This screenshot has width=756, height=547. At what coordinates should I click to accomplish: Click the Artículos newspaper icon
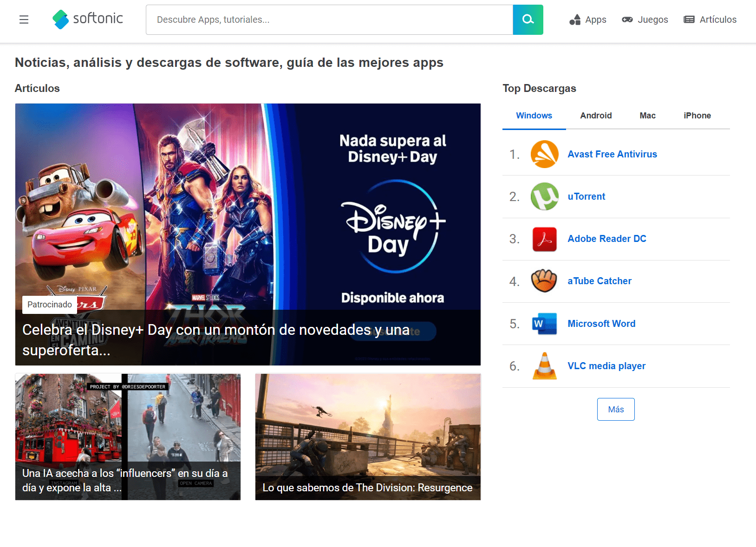point(689,20)
